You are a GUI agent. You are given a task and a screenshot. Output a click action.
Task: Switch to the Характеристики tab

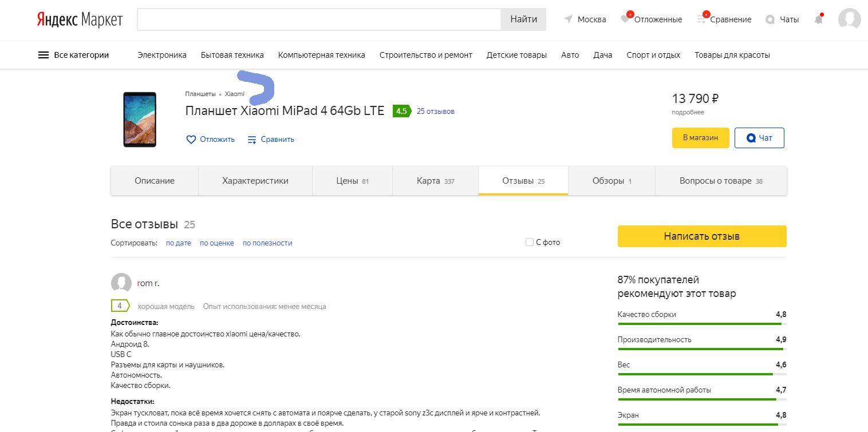[255, 181]
